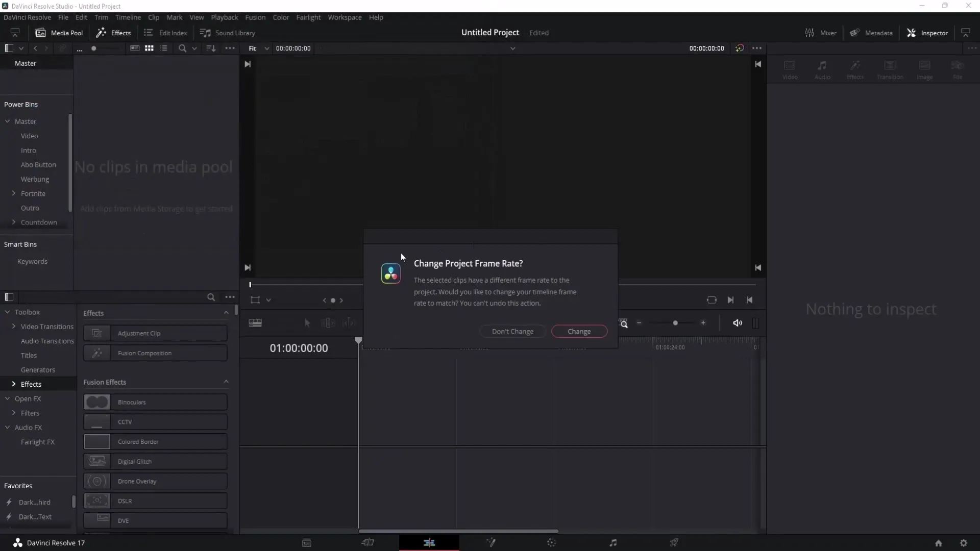Viewport: 980px width, 551px height.
Task: Click the timeline horizontal scrollbar
Action: [x=458, y=531]
